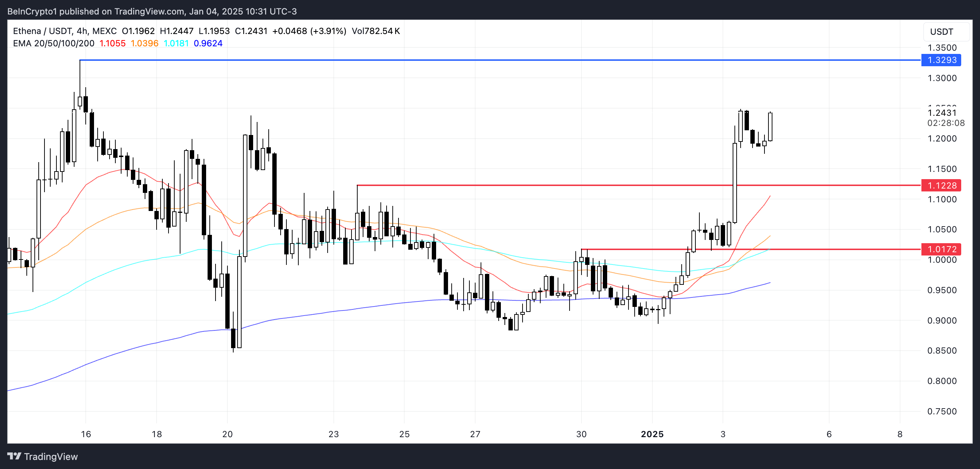The image size is (980, 469).
Task: Click the 2025 year label on time axis
Action: pos(652,434)
